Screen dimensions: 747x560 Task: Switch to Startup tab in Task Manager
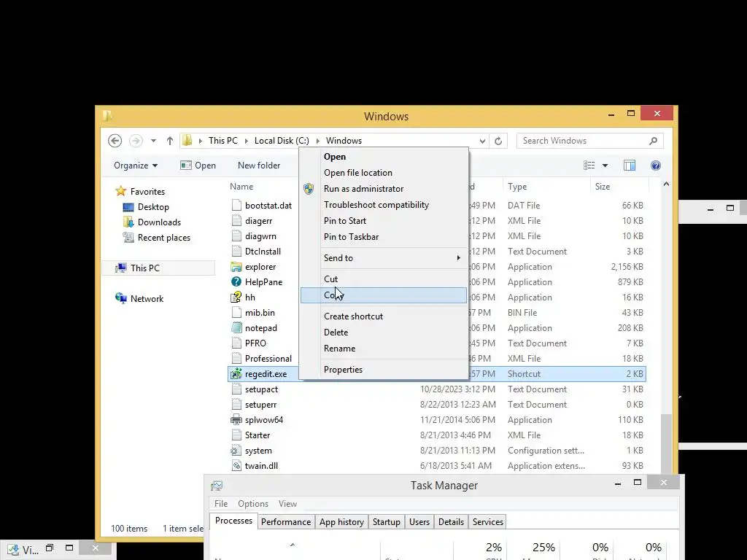387,522
